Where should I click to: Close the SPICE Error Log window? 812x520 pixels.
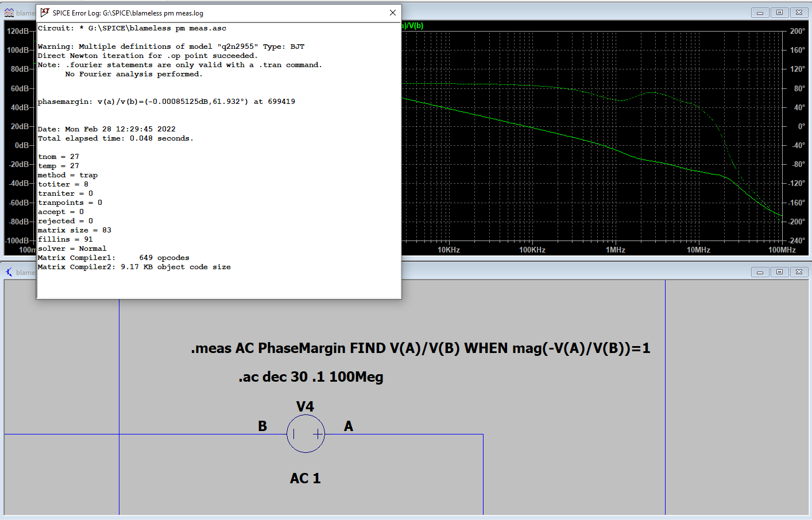pos(393,13)
